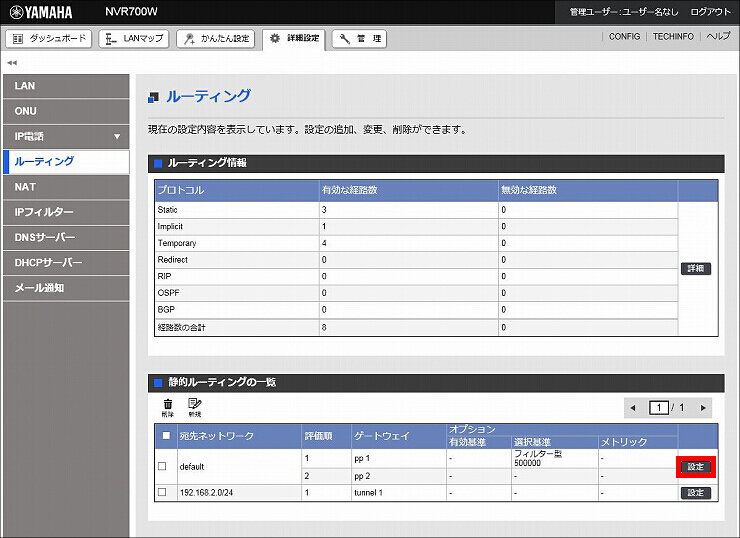Click the Implicit protocol row
The image size is (740, 538).
click(x=416, y=227)
